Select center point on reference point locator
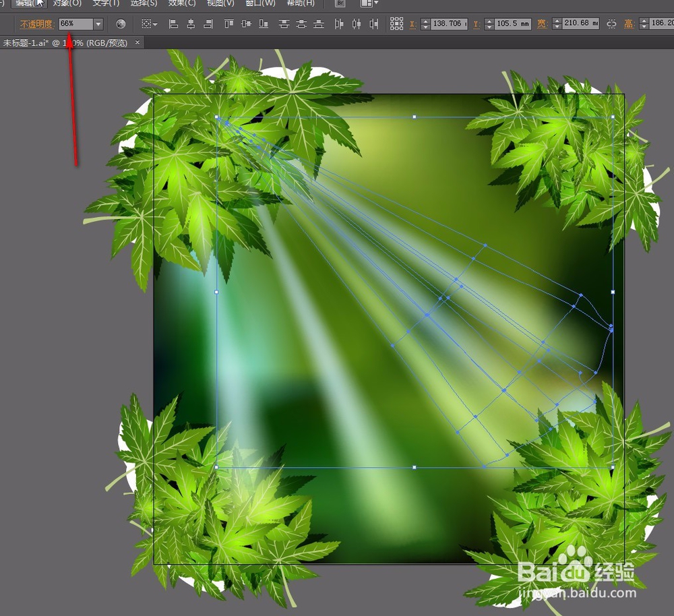Image resolution: width=674 pixels, height=616 pixels. [x=396, y=24]
